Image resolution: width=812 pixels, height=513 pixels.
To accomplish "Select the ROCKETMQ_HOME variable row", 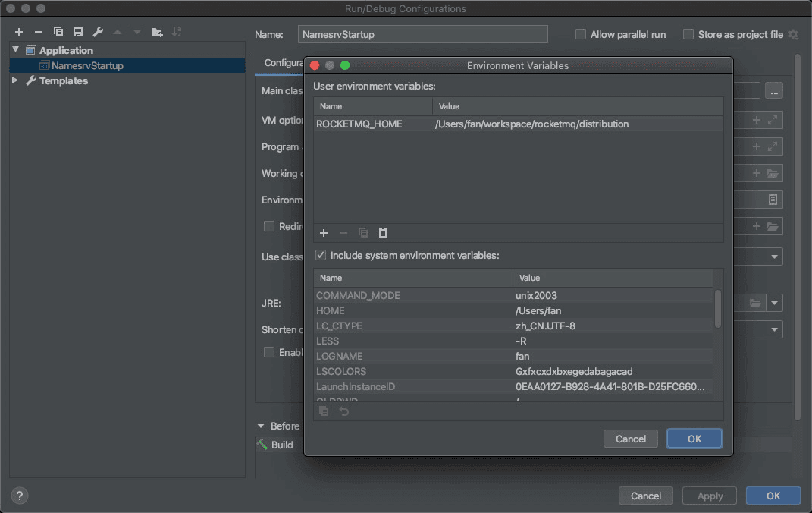I will click(x=518, y=124).
